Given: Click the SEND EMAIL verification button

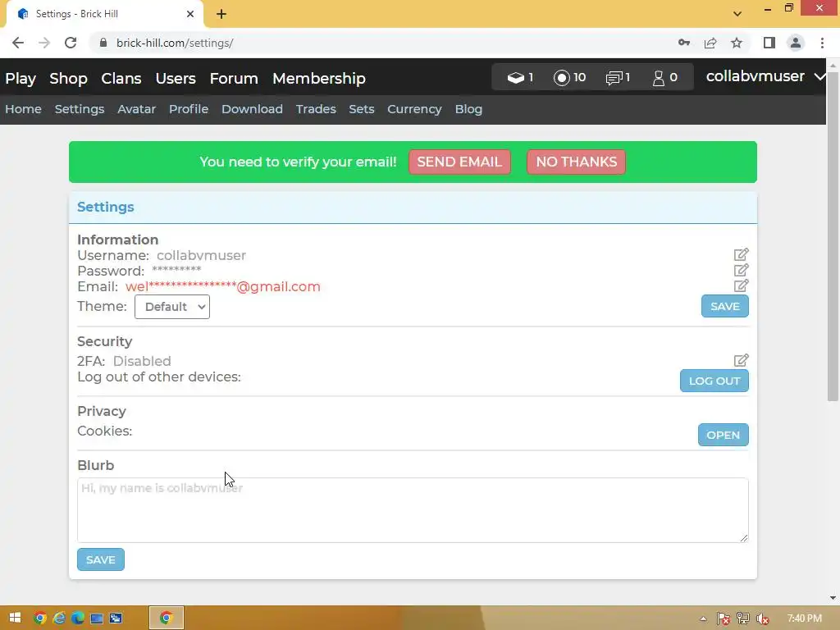Looking at the screenshot, I should 459,162.
